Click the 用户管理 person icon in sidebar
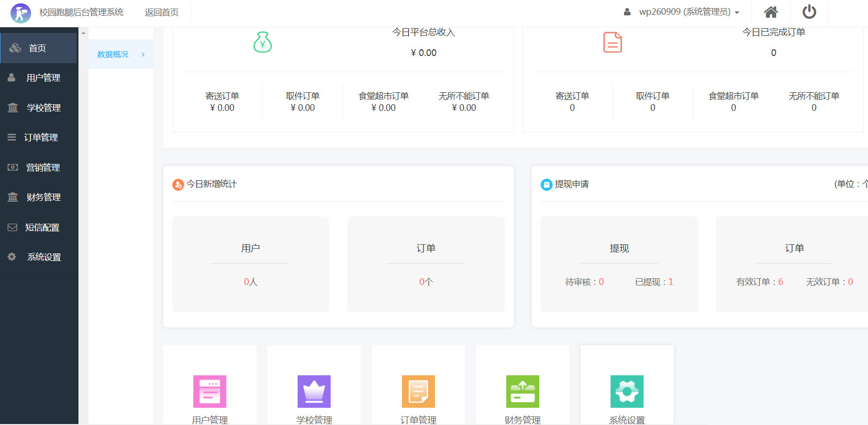Image resolution: width=868 pixels, height=425 pixels. click(x=11, y=77)
